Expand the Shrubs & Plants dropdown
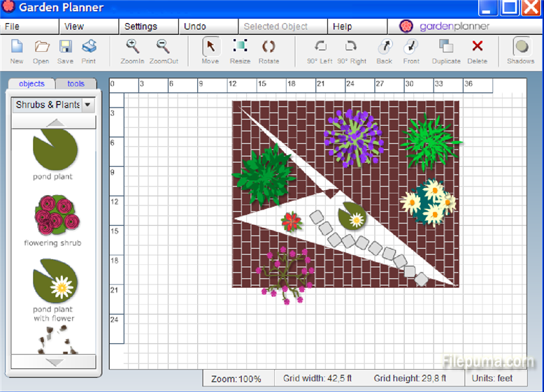The width and height of the screenshot is (544, 392). (87, 105)
